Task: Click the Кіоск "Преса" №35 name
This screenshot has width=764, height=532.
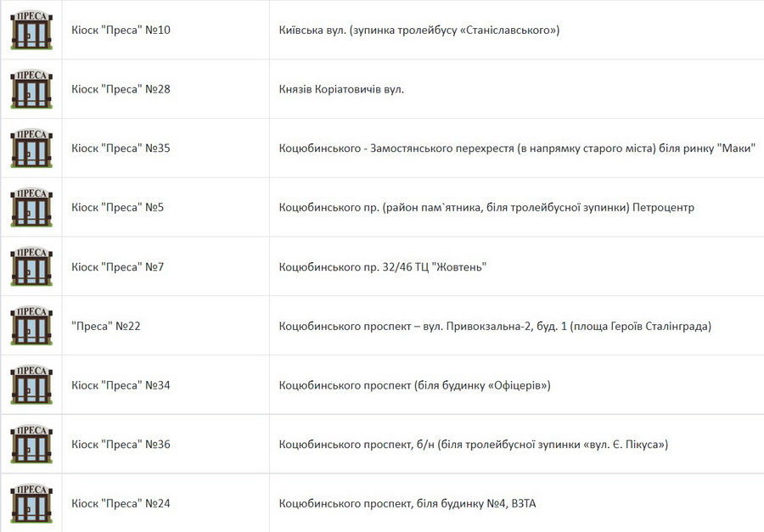Action: coord(121,148)
